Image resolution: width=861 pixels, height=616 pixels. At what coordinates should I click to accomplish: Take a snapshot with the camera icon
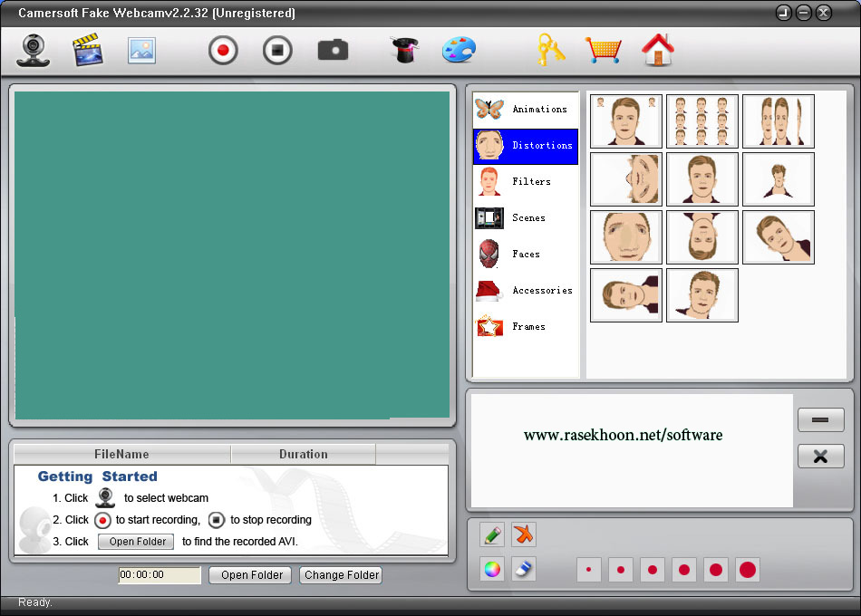tap(333, 50)
